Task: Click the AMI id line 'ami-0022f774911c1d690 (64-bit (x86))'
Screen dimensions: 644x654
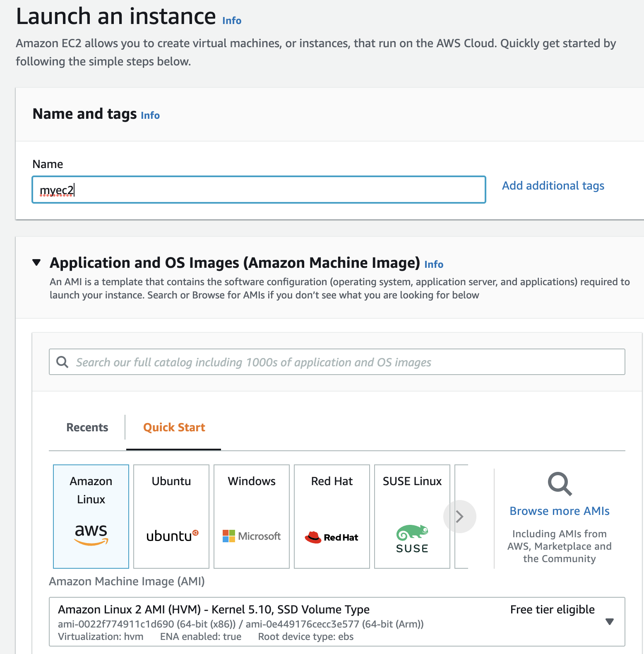Action: click(x=147, y=624)
